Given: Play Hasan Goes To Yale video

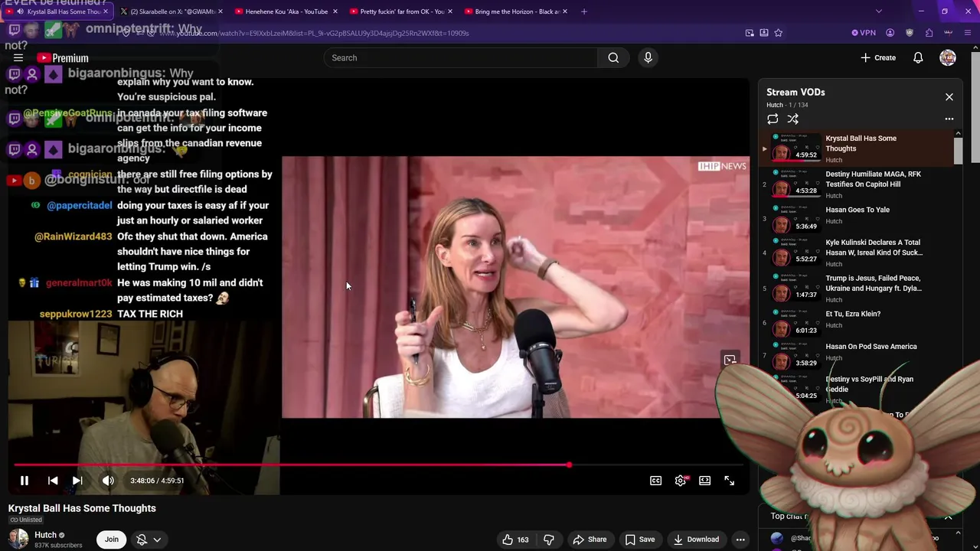Looking at the screenshot, I should tap(857, 219).
